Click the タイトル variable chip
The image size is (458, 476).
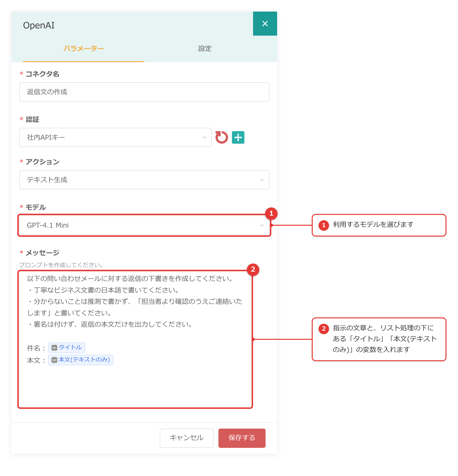(x=66, y=347)
